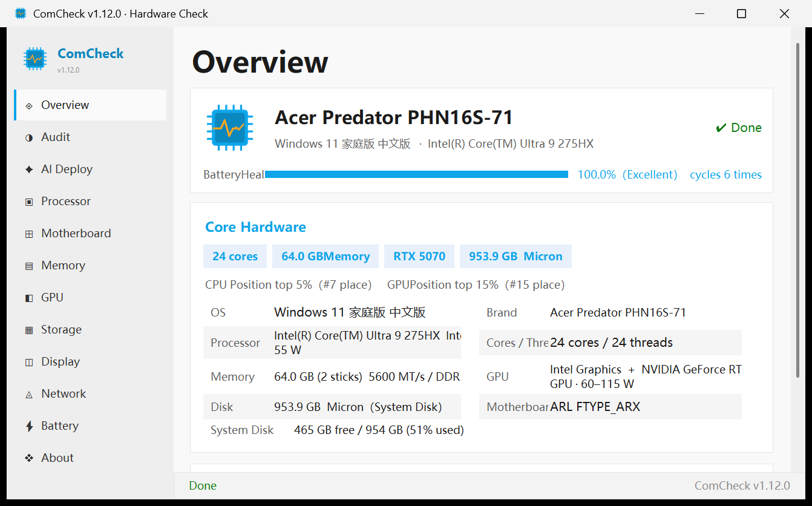Click the 24 cores badge
Viewport: 812px width, 506px height.
235,256
